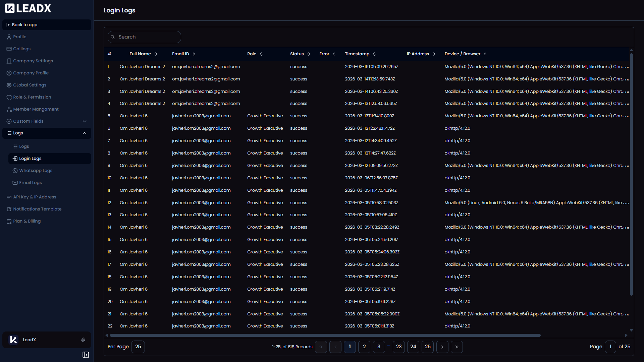Switch to the Logs submenu entry
This screenshot has width=644, height=362.
tap(24, 146)
